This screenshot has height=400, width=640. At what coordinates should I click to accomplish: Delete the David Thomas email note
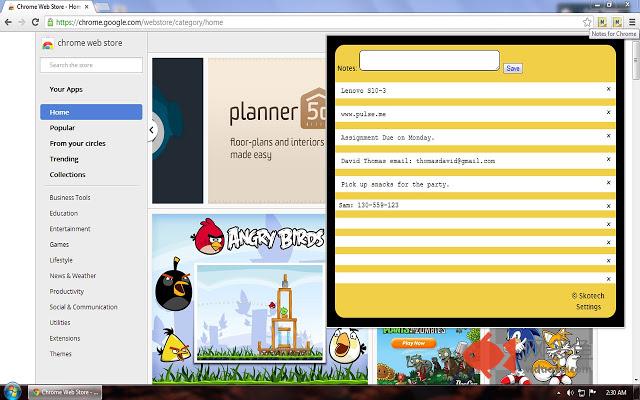pyautogui.click(x=608, y=159)
